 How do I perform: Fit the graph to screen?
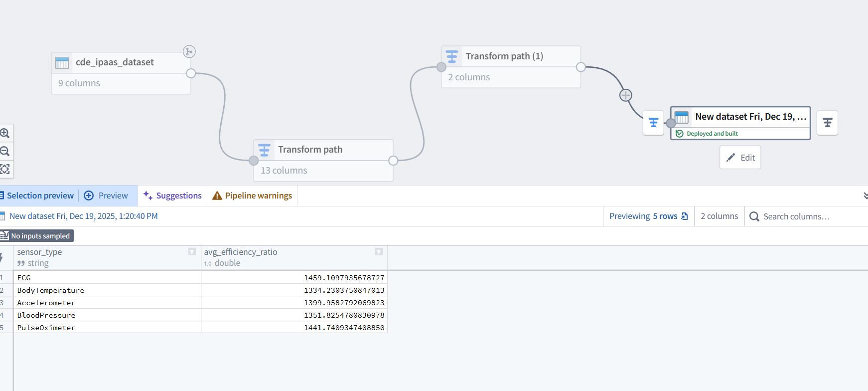point(5,169)
